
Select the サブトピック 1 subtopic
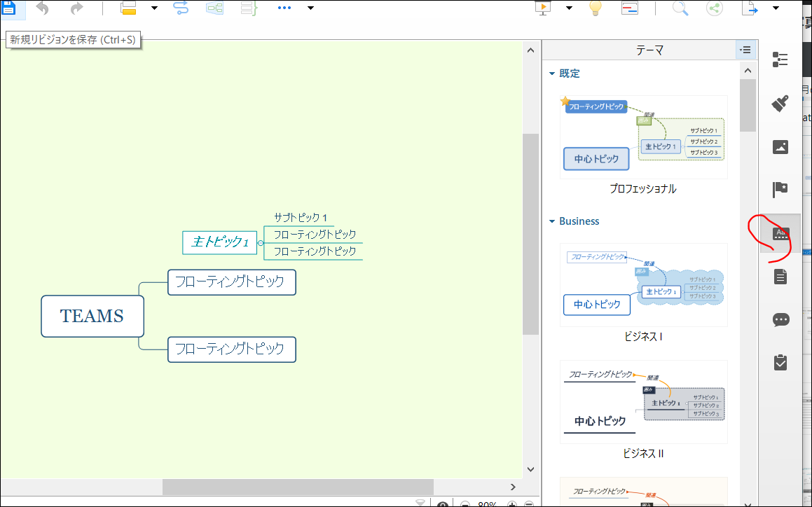coord(301,218)
